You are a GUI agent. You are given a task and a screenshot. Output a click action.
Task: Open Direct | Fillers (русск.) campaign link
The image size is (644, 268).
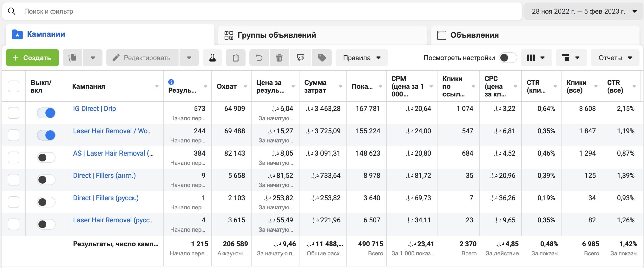tap(106, 198)
